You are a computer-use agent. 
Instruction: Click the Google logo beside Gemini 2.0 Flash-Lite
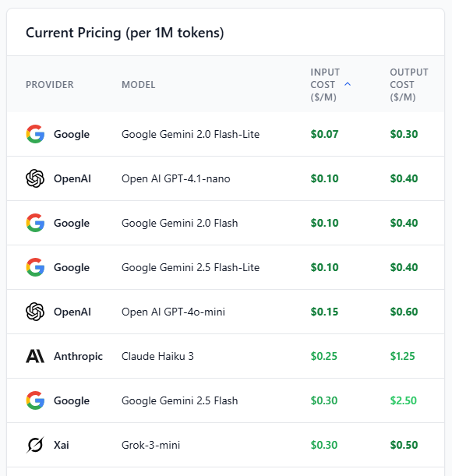click(35, 134)
